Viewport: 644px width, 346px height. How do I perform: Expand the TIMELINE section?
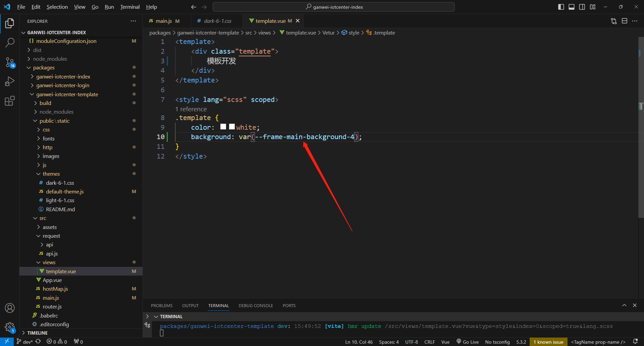[x=37, y=333]
